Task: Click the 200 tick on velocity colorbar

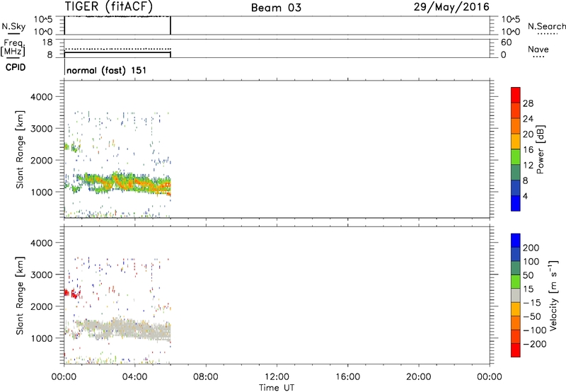Action: (x=531, y=248)
